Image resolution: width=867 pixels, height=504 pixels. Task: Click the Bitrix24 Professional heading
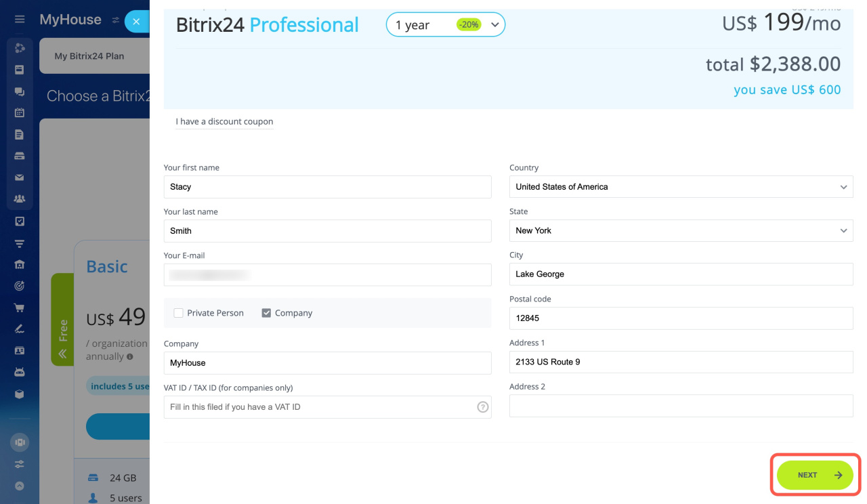click(268, 25)
